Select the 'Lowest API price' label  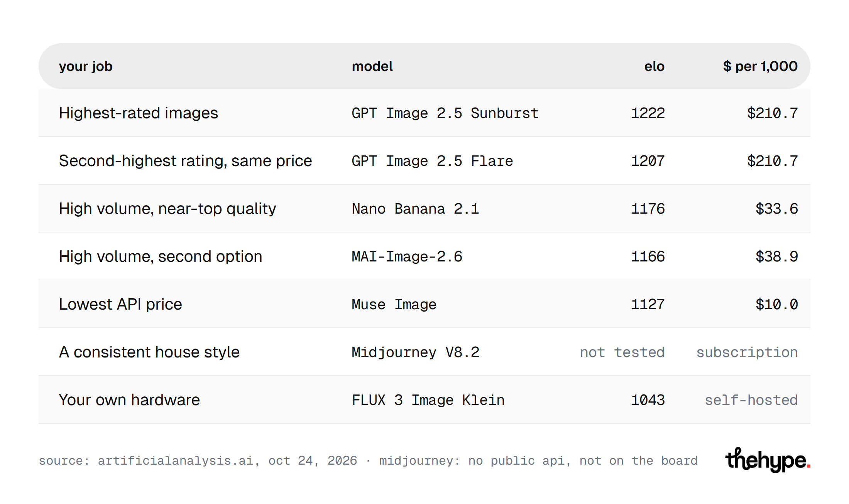point(120,304)
